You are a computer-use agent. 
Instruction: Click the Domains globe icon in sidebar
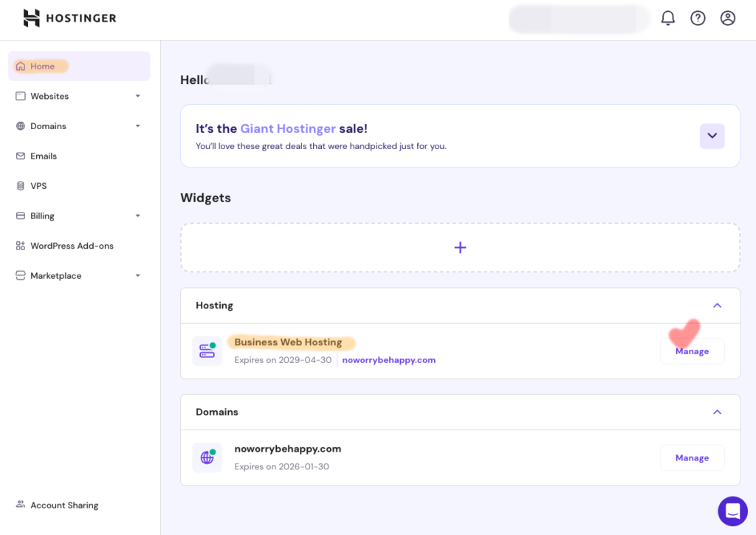coord(20,126)
